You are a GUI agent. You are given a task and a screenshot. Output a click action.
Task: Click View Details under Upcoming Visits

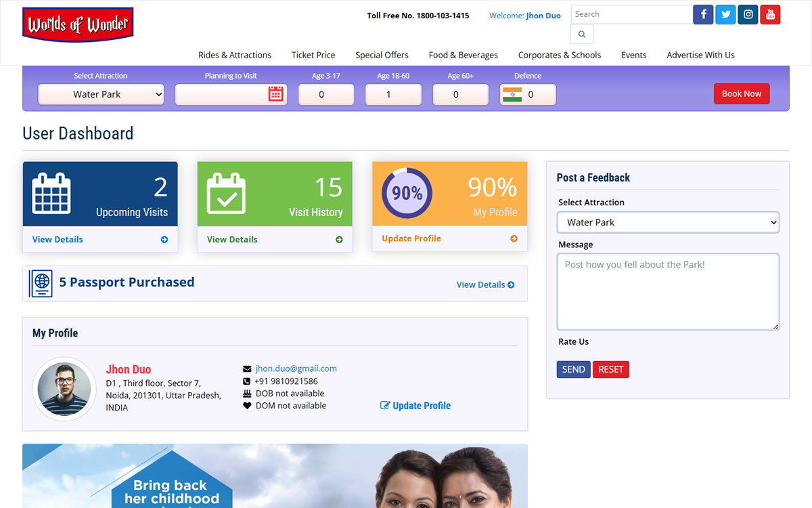[58, 240]
